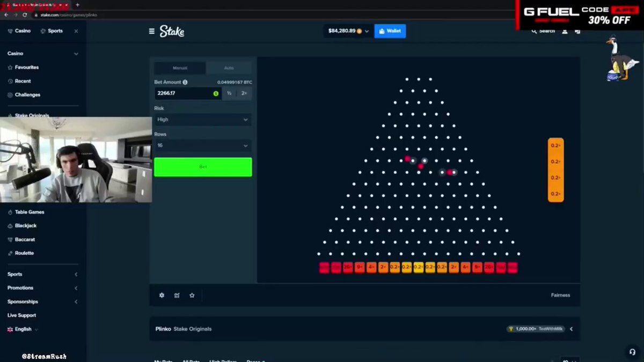Expand the Promotions sidebar section

pyautogui.click(x=76, y=288)
